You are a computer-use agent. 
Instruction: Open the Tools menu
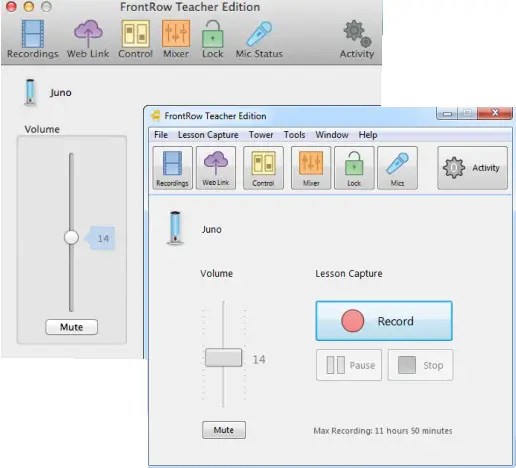click(294, 135)
